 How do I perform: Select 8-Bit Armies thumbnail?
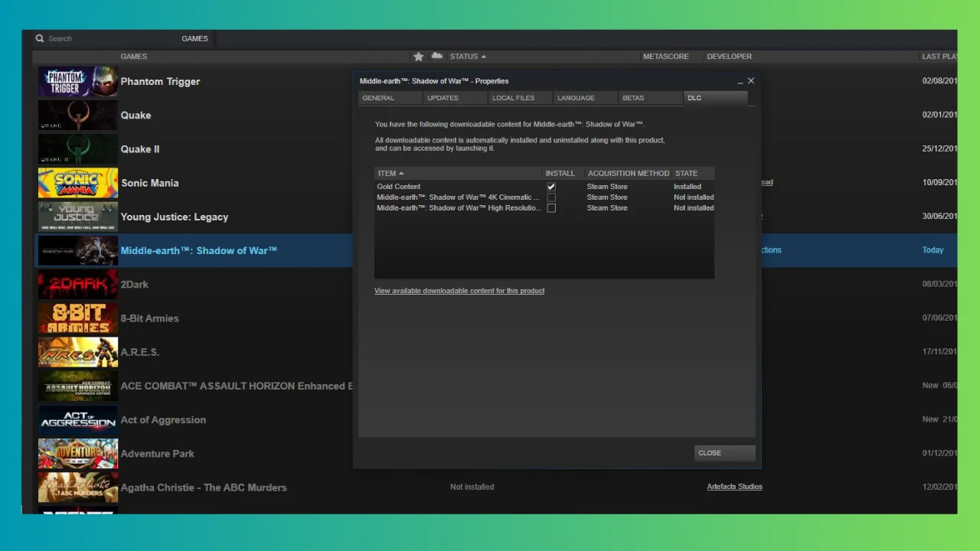pos(78,318)
